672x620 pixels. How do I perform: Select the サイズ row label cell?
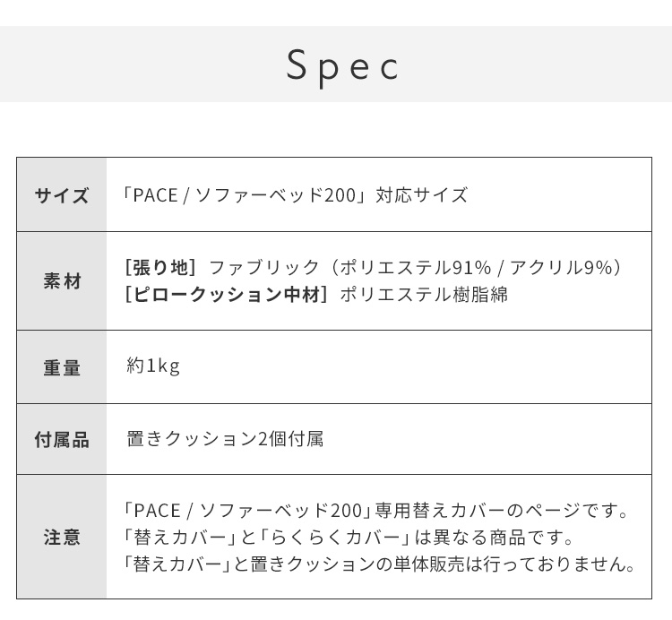click(62, 195)
